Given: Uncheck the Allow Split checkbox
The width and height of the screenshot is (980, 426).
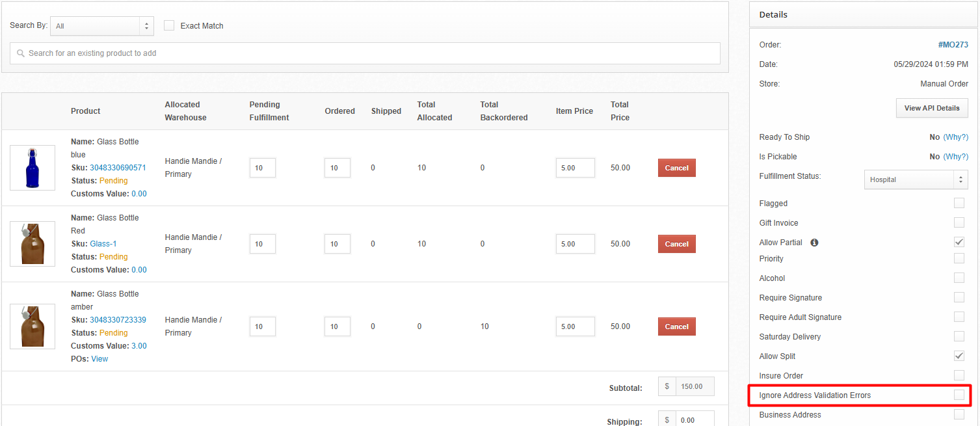Looking at the screenshot, I should pos(959,356).
